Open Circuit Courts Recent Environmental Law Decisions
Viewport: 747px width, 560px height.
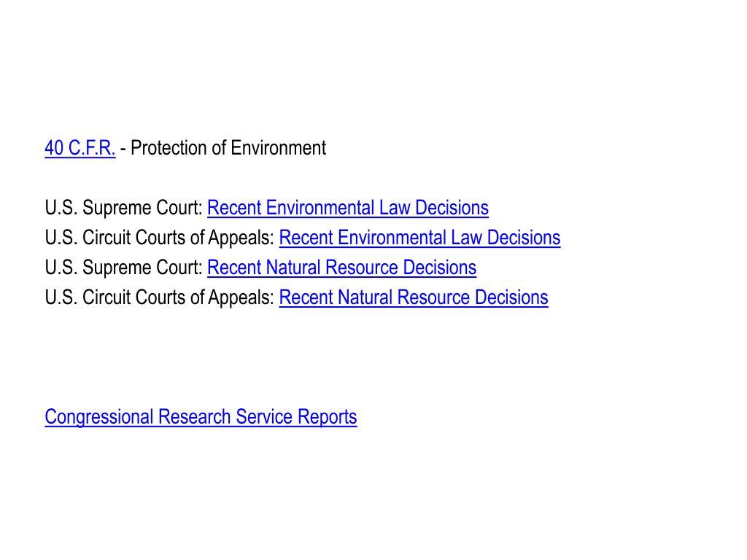pos(419,238)
